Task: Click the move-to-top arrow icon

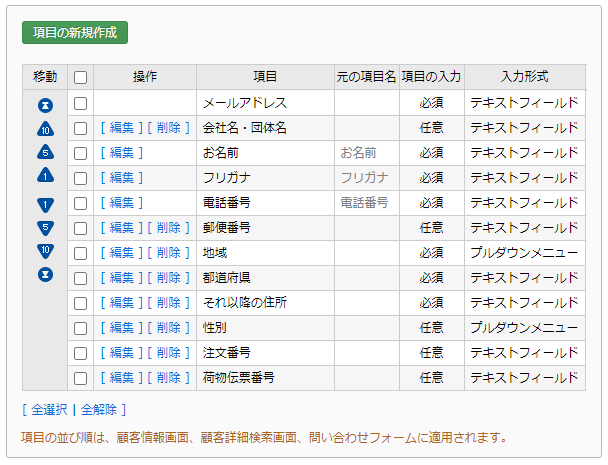Action: click(45, 105)
